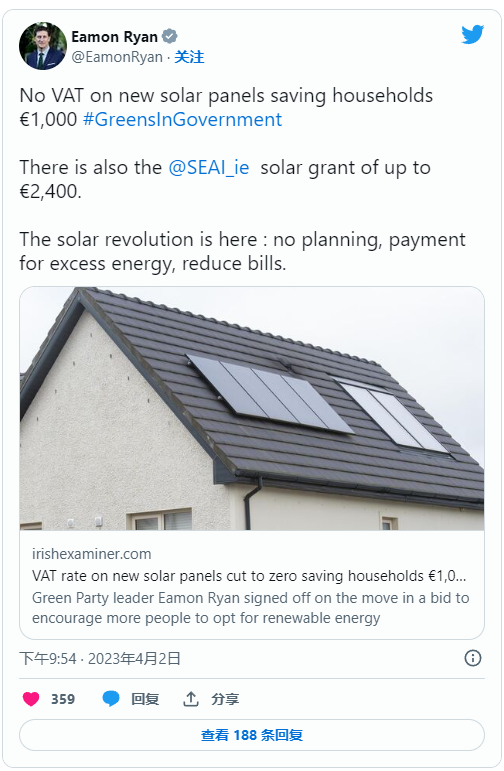This screenshot has width=504, height=771.
Task: Click the 回复 reply label
Action: pyautogui.click(x=145, y=699)
